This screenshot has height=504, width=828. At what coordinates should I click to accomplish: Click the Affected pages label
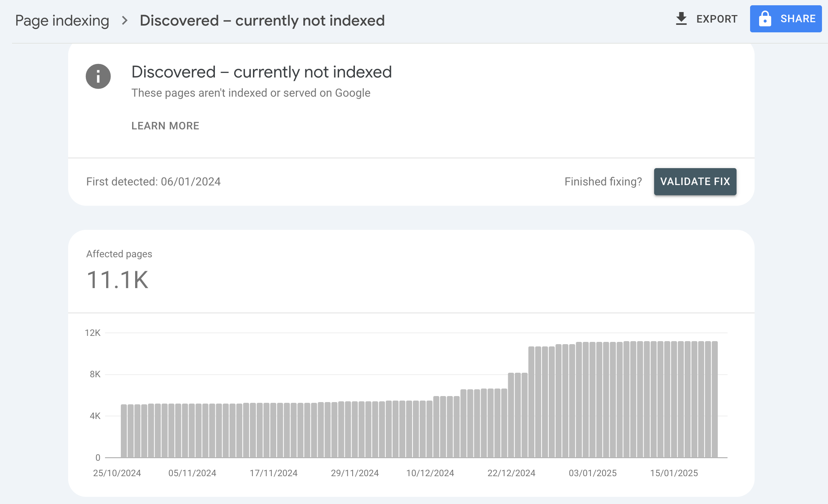[x=119, y=254]
